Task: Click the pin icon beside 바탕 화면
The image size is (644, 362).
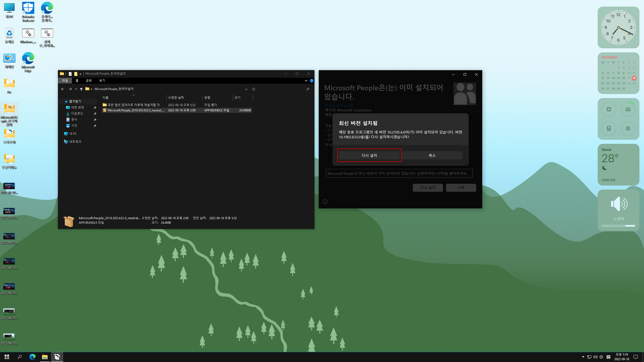Action: point(95,108)
